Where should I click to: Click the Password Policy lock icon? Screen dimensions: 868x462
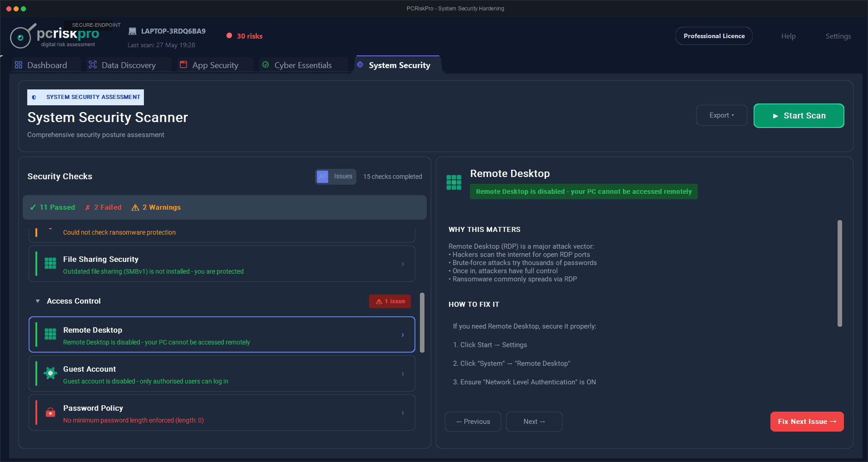pyautogui.click(x=50, y=412)
